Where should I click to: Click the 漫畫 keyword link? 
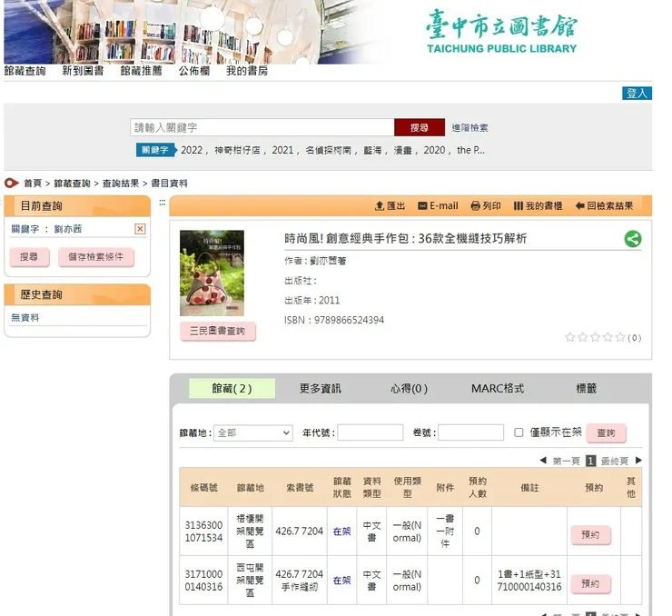click(x=403, y=150)
